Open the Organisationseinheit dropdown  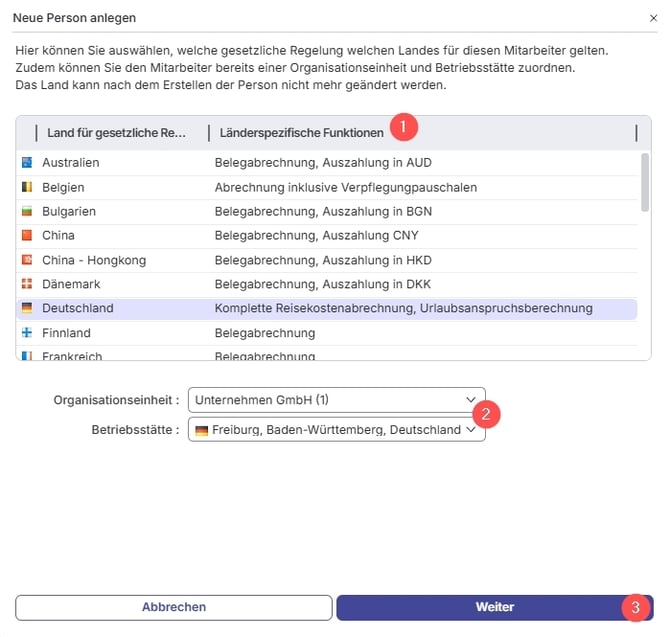pyautogui.click(x=335, y=400)
